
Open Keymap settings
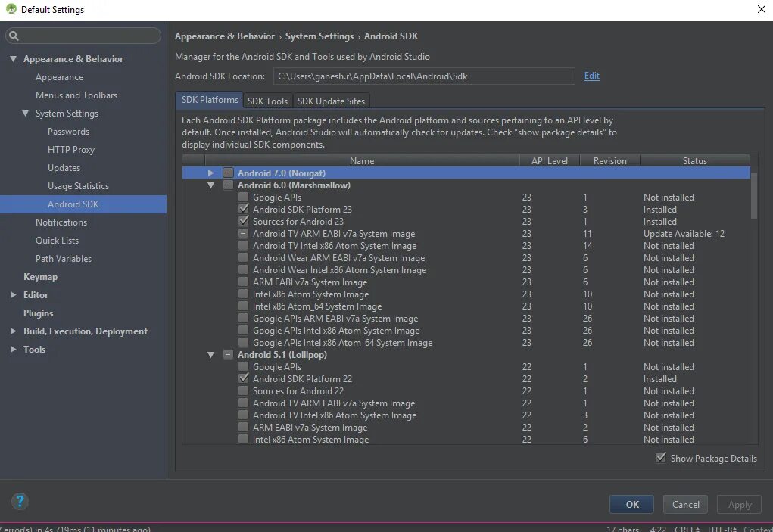tap(40, 277)
